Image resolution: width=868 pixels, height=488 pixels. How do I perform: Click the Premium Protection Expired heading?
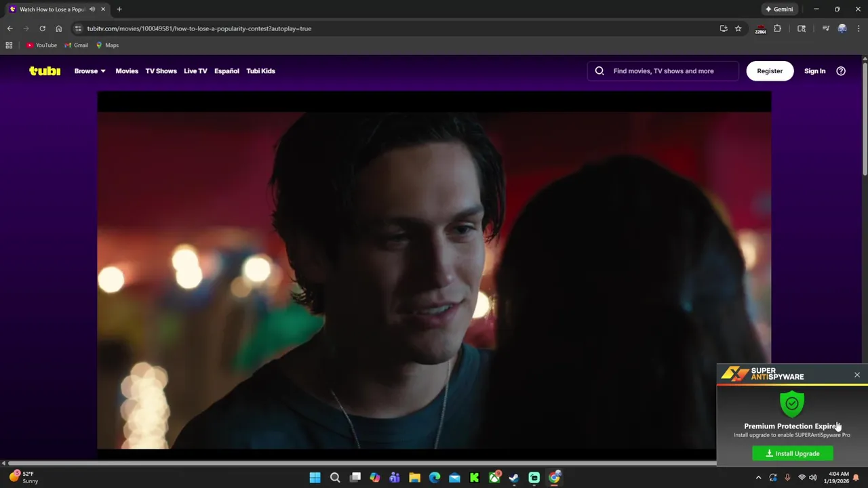pos(792,426)
